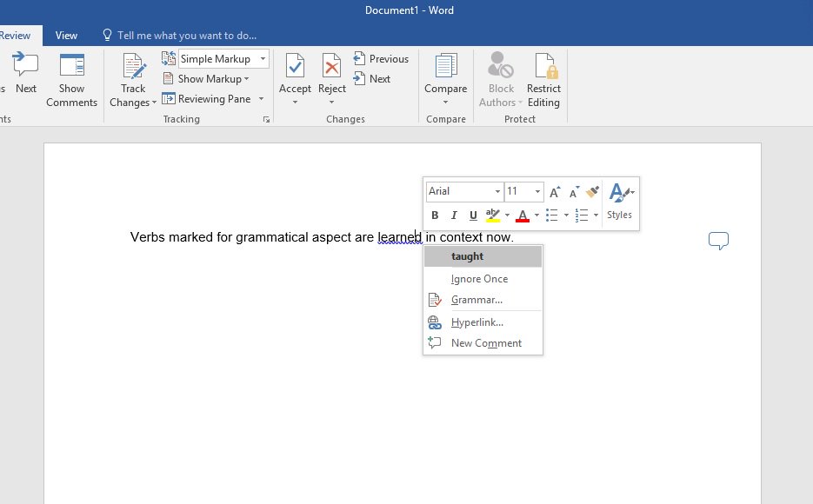Open the bullet library arrow
This screenshot has height=504, width=813.
[x=566, y=215]
